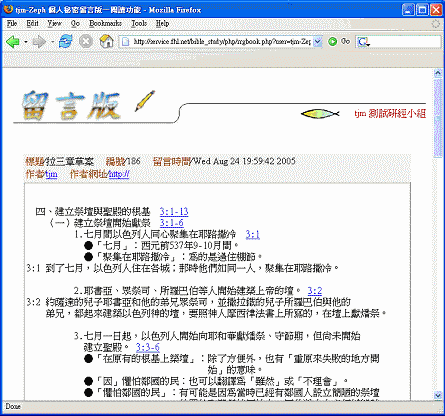
Task: Open the Back history dropdown arrow
Action: pos(26,42)
